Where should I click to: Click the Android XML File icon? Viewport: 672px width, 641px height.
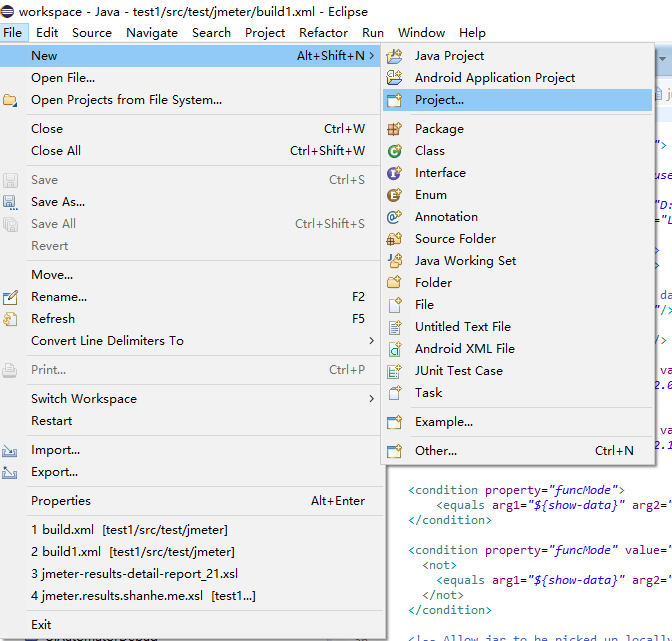pos(394,349)
